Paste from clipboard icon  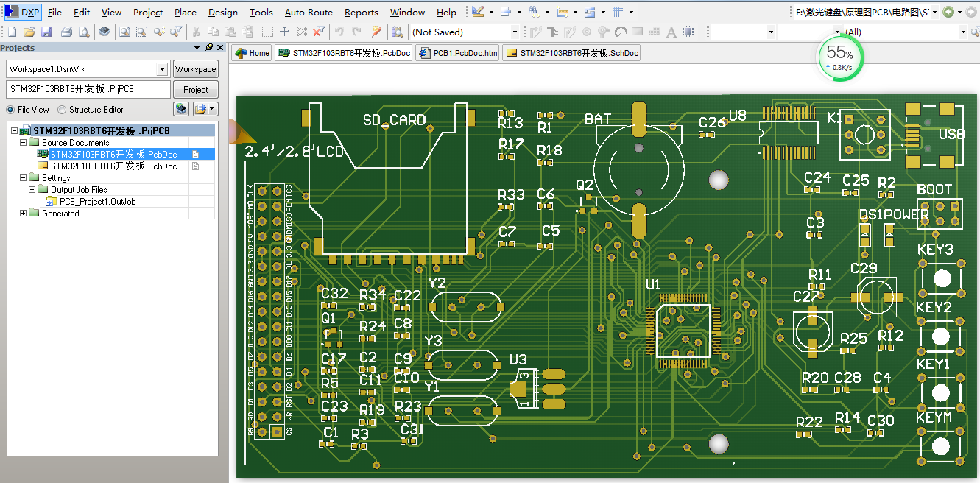tap(230, 32)
